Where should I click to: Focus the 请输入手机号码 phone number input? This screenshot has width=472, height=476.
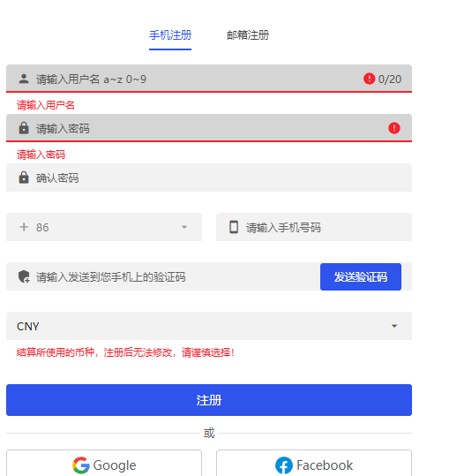click(x=314, y=227)
